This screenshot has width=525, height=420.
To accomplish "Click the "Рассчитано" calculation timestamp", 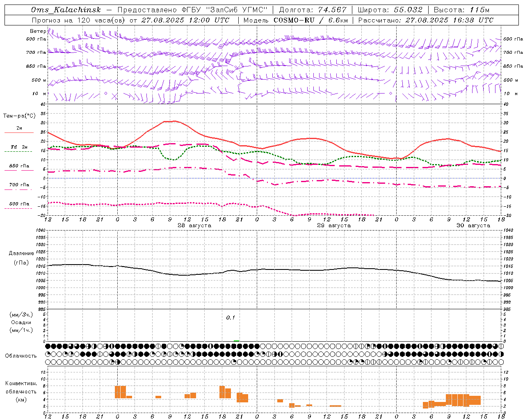I will pos(426,20).
